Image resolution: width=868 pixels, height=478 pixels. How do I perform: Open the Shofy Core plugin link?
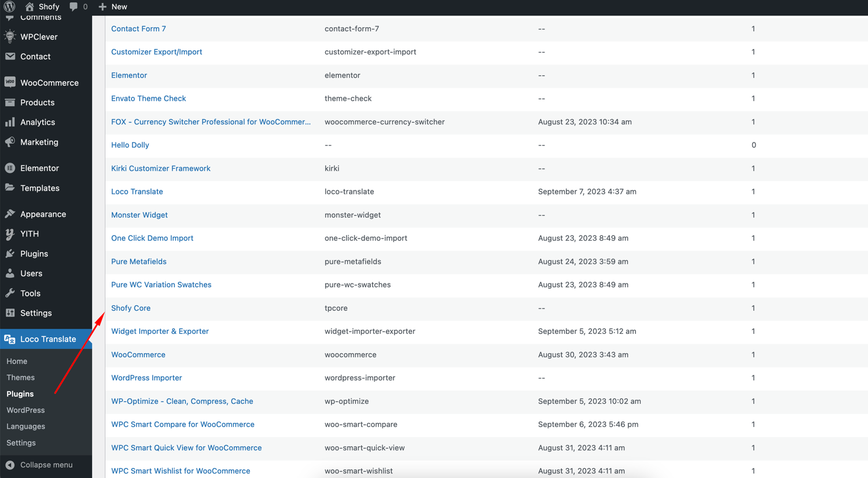[x=131, y=308]
